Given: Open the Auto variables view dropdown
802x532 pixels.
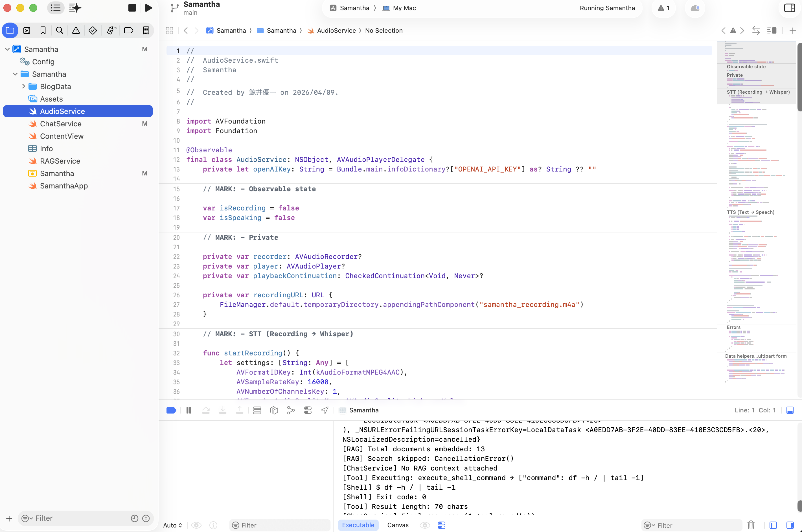Looking at the screenshot, I should pyautogui.click(x=172, y=525).
